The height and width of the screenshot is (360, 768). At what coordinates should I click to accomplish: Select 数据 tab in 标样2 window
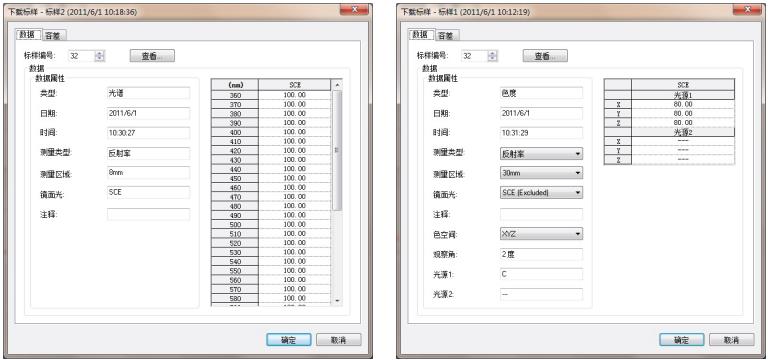tap(29, 35)
